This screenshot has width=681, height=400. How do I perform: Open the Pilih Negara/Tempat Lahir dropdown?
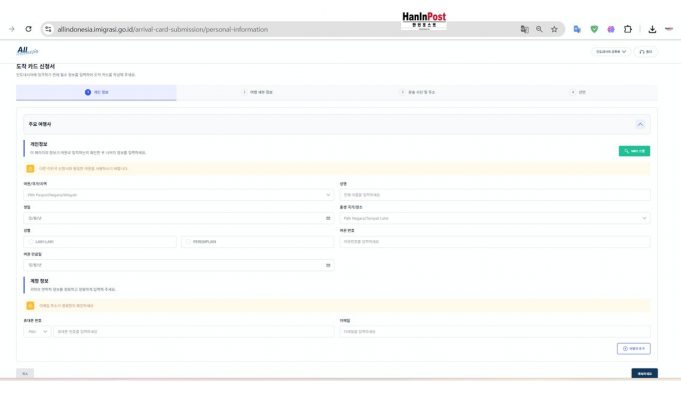pos(494,217)
